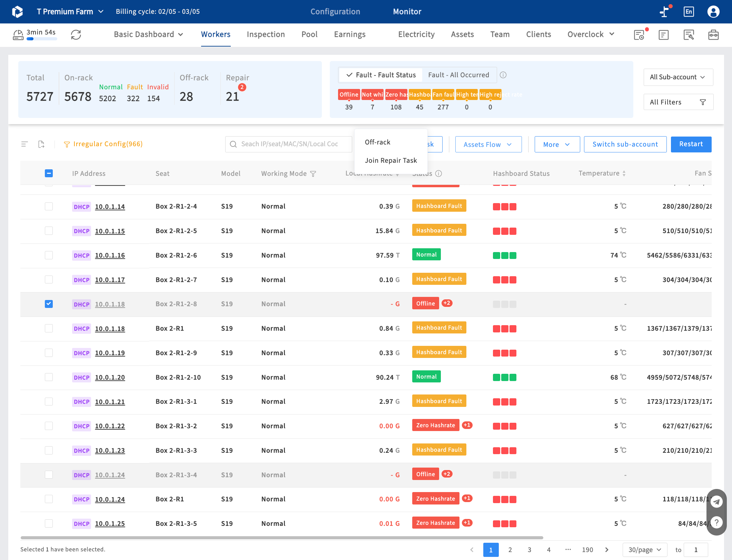Check the box for row 10.0.1.20
This screenshot has height=560, width=732.
pos(49,377)
